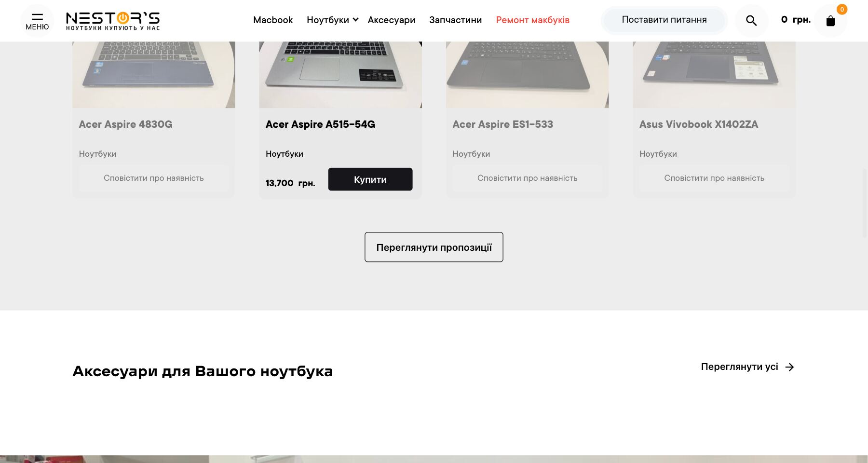This screenshot has height=463, width=868.
Task: Buy the Acer Aspire A515-54G with Купити
Action: pos(370,179)
